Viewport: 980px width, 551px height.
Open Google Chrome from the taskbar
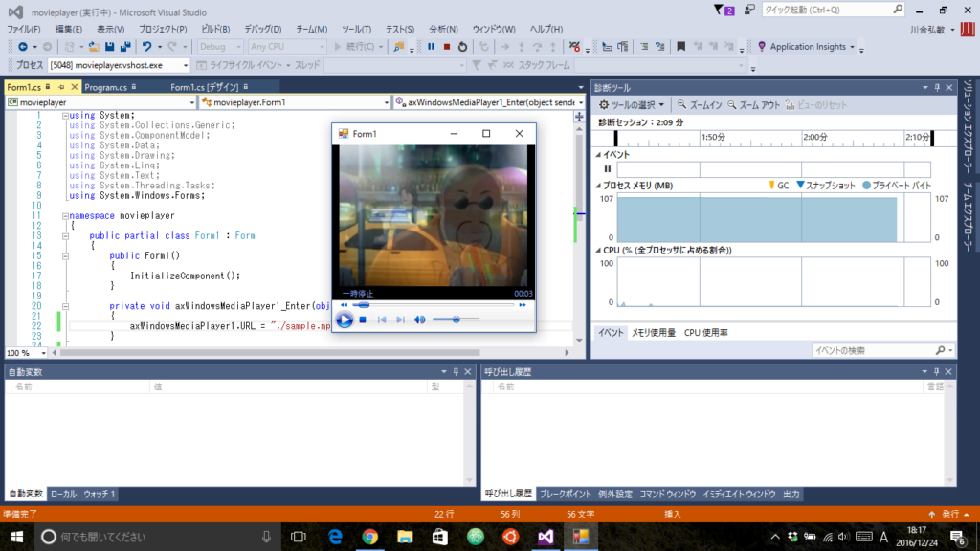pyautogui.click(x=369, y=537)
